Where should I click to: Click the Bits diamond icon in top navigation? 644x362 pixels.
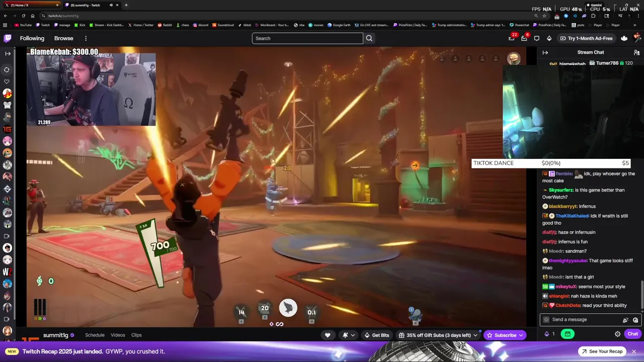[549, 38]
